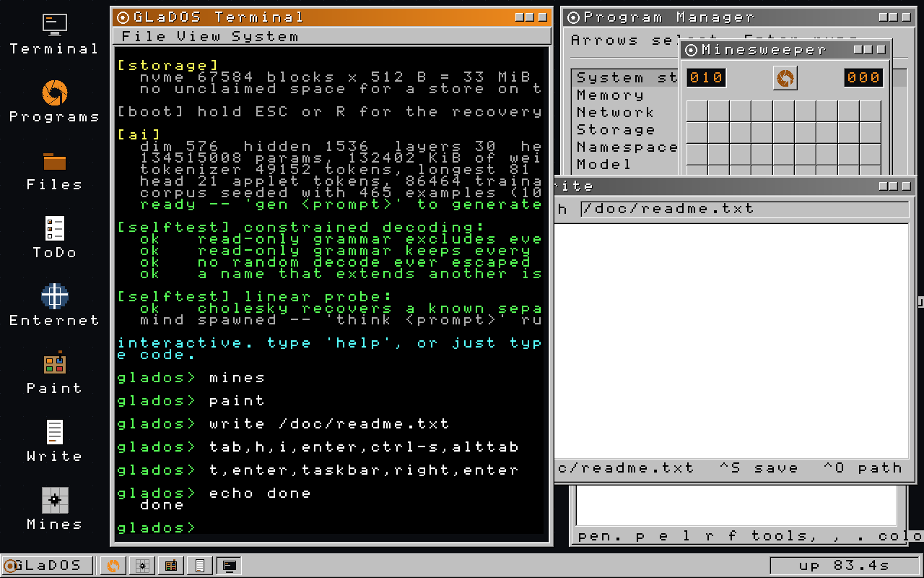Open the File menu in Terminal
The image size is (924, 578).
pyautogui.click(x=144, y=36)
